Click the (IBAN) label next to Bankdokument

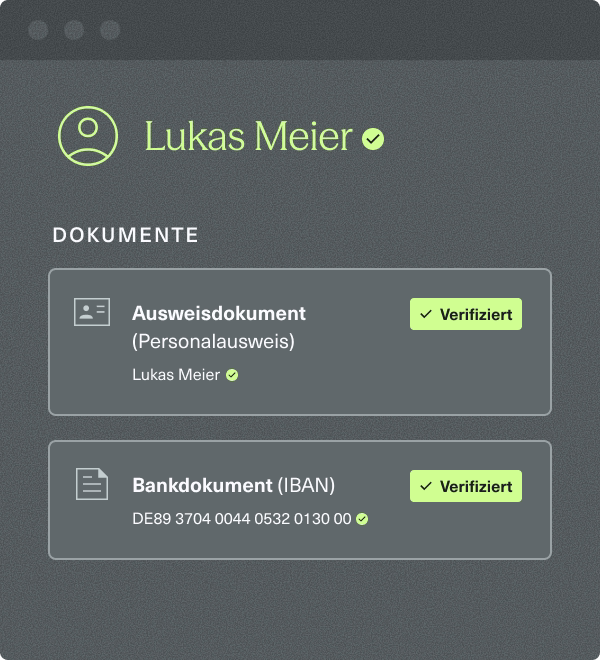pyautogui.click(x=306, y=485)
